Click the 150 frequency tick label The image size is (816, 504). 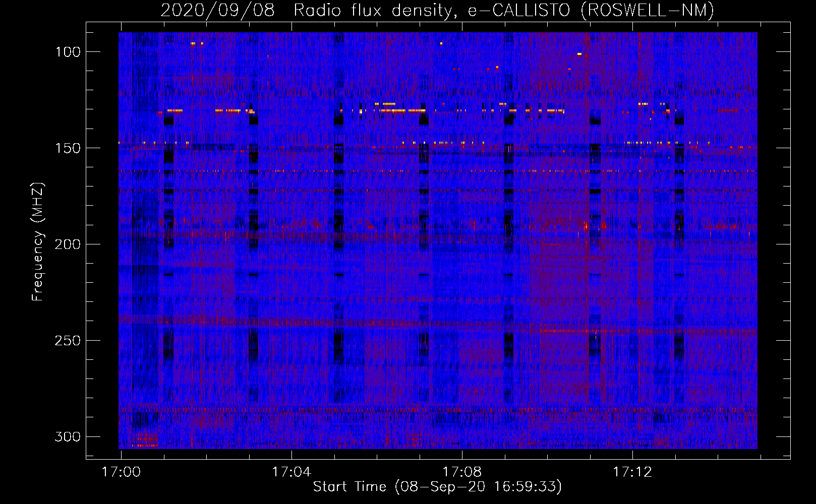pos(68,148)
